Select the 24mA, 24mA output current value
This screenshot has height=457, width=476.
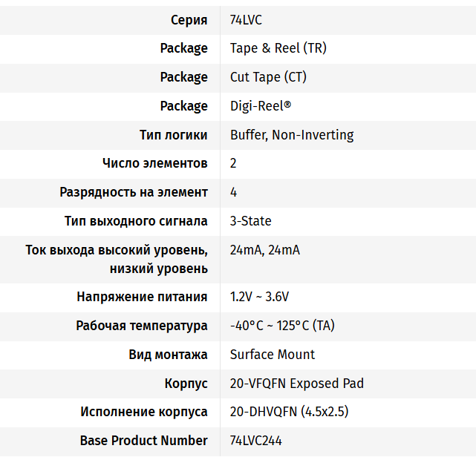265,250
